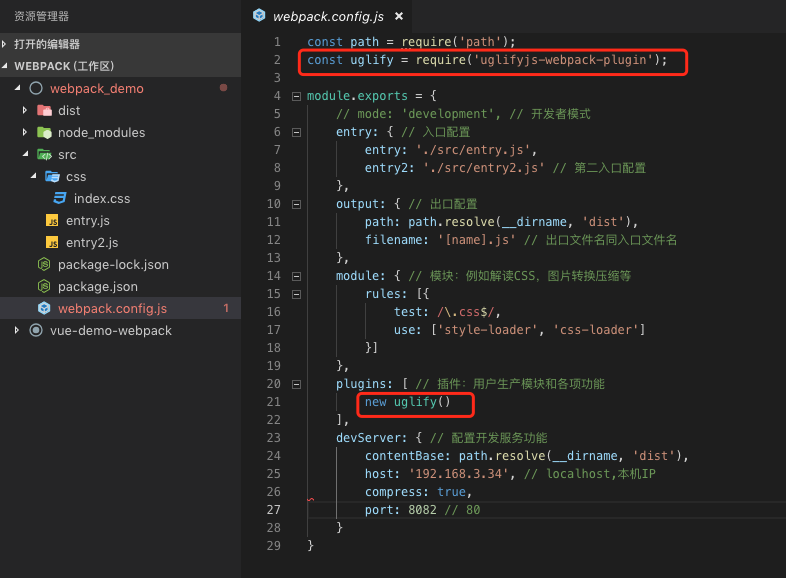Fold the entry block at line 6
This screenshot has width=786, height=578.
coord(296,132)
